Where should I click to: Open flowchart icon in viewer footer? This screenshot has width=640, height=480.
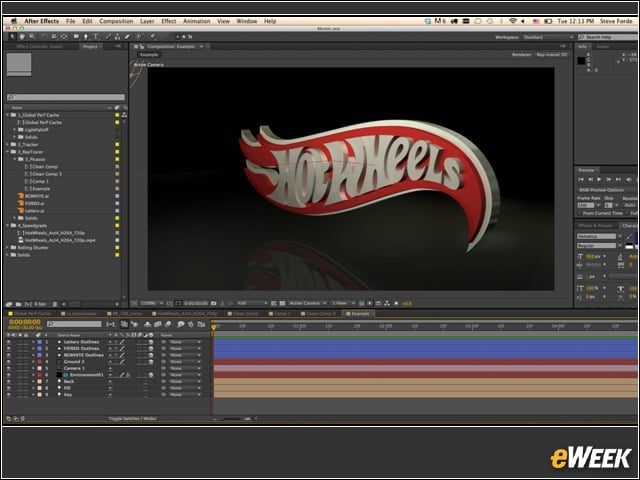[x=387, y=303]
